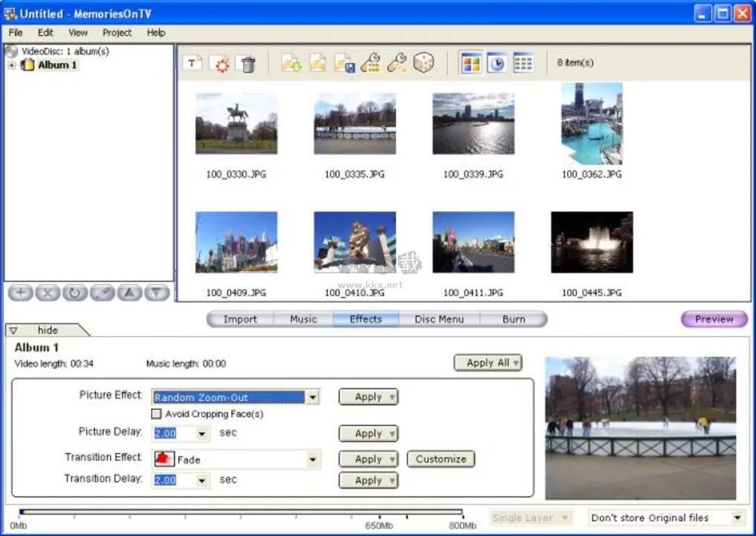Viewport: 756px width, 536px height.
Task: Enable Avoid Cropping Face(s) checkbox
Action: [x=157, y=414]
